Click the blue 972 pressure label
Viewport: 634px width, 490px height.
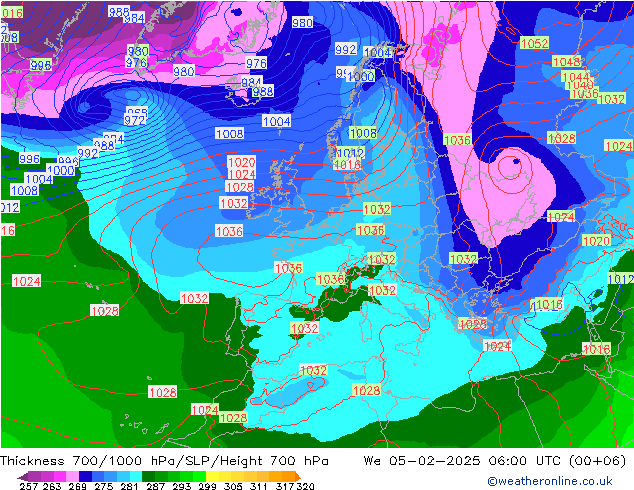pyautogui.click(x=134, y=120)
